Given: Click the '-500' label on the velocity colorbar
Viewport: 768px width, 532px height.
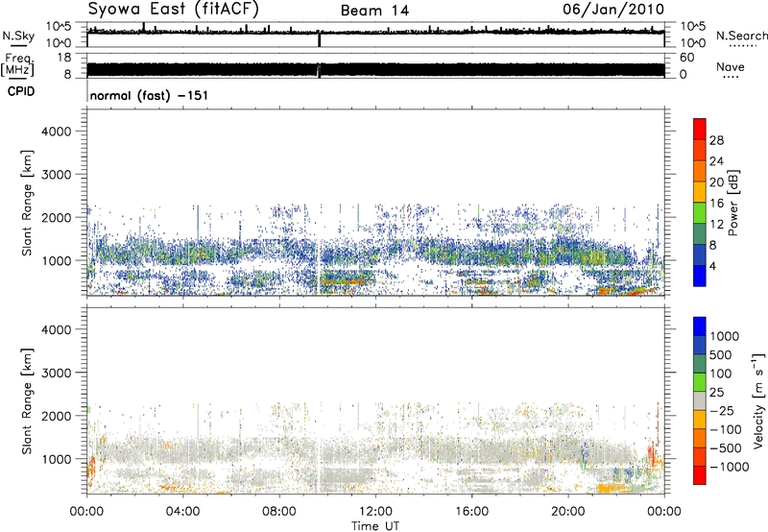Looking at the screenshot, I should pos(725,448).
